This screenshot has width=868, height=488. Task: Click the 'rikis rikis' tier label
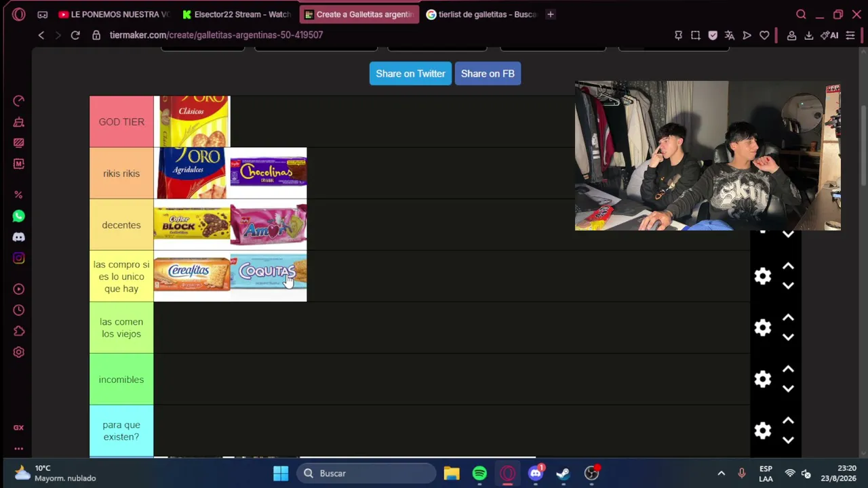(x=121, y=174)
